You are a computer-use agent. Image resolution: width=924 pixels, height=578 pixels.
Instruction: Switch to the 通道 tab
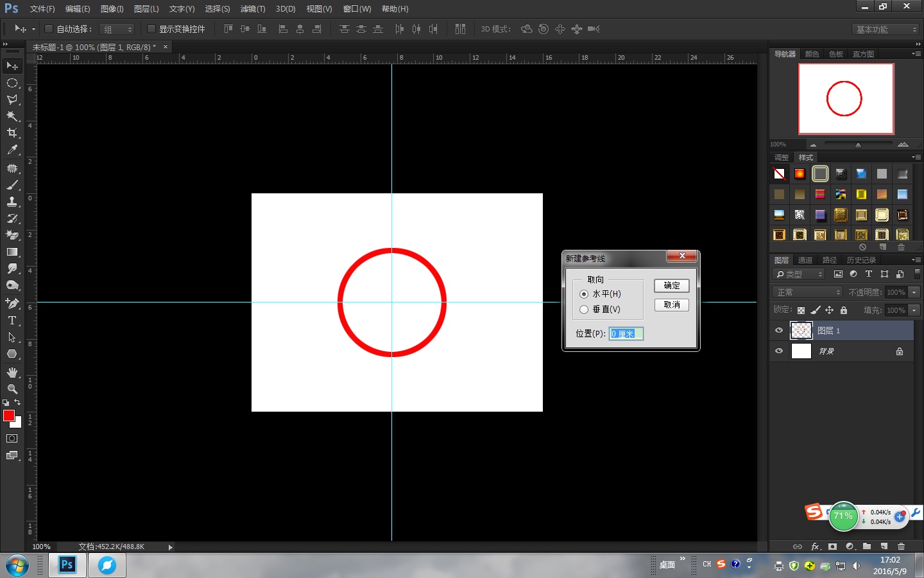805,260
